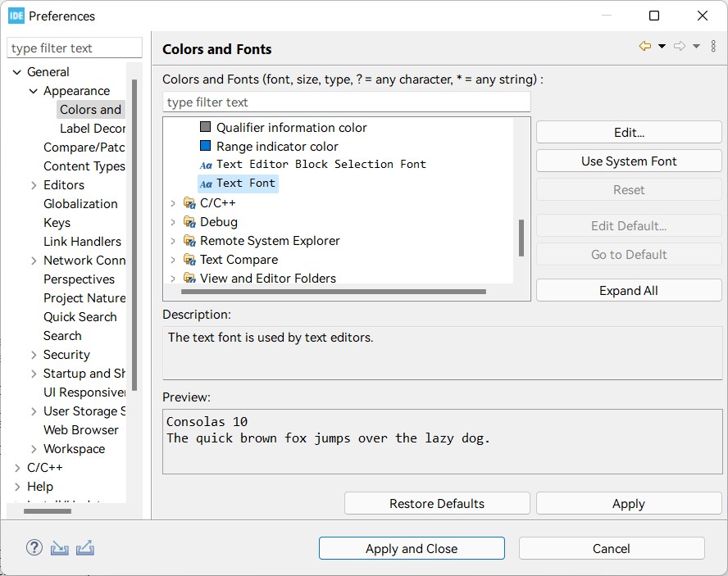Click the Import preferences icon
Screen dimensions: 728x576
59,548
